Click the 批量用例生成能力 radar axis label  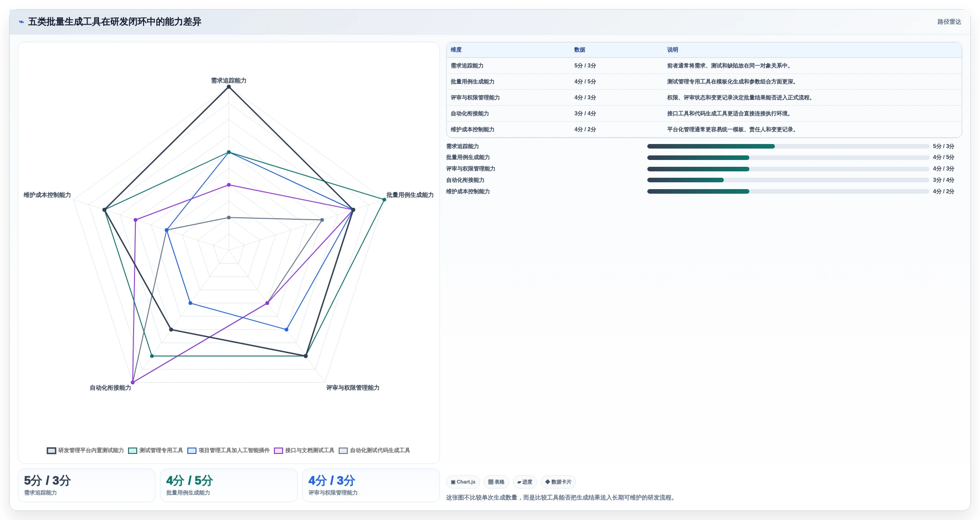410,195
